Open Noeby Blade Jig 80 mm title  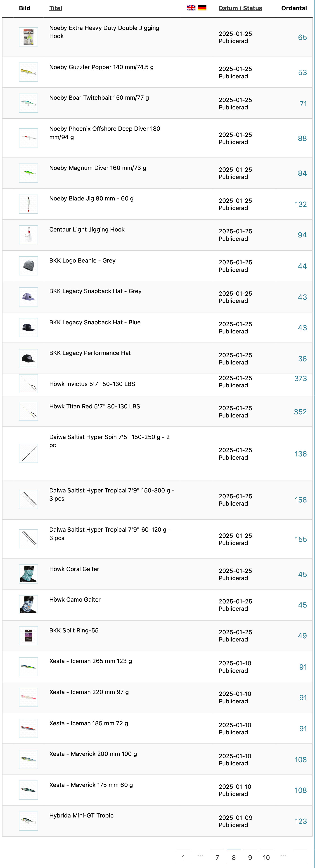click(91, 198)
